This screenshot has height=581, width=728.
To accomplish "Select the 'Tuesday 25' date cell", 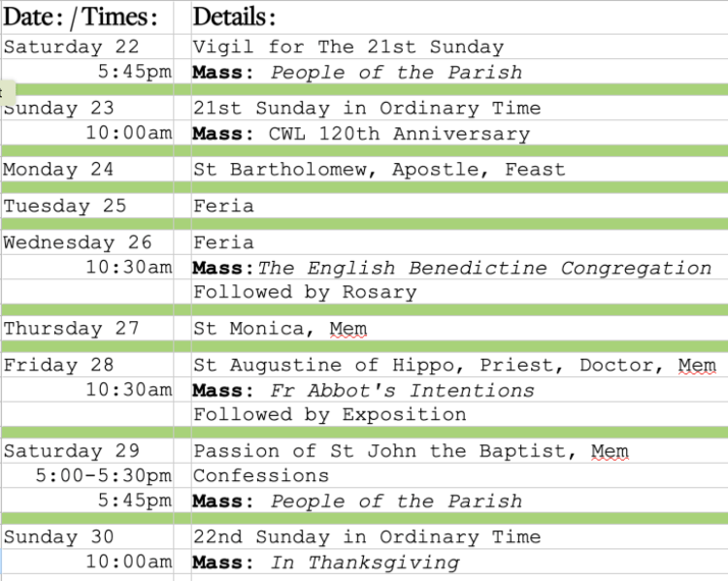I will point(87,206).
